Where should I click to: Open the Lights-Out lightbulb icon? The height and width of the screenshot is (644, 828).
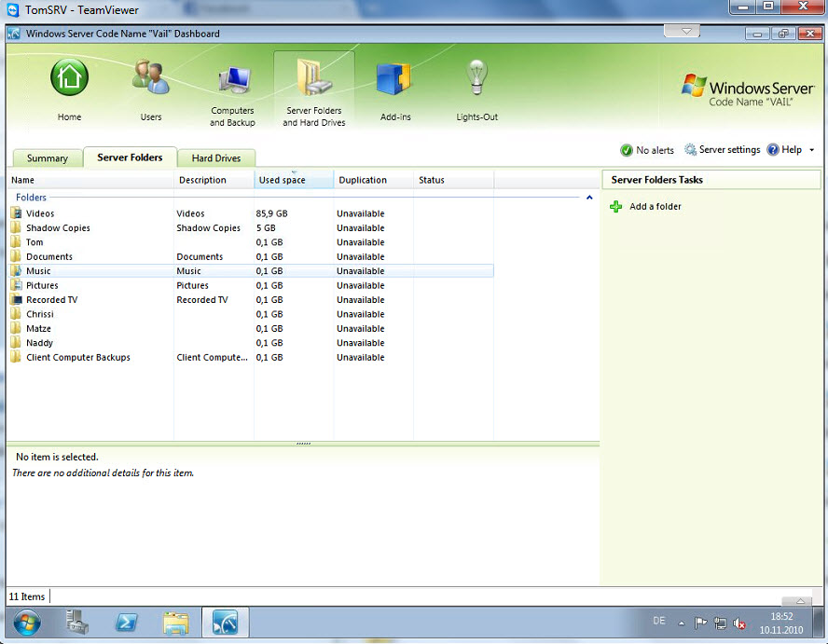tap(476, 77)
